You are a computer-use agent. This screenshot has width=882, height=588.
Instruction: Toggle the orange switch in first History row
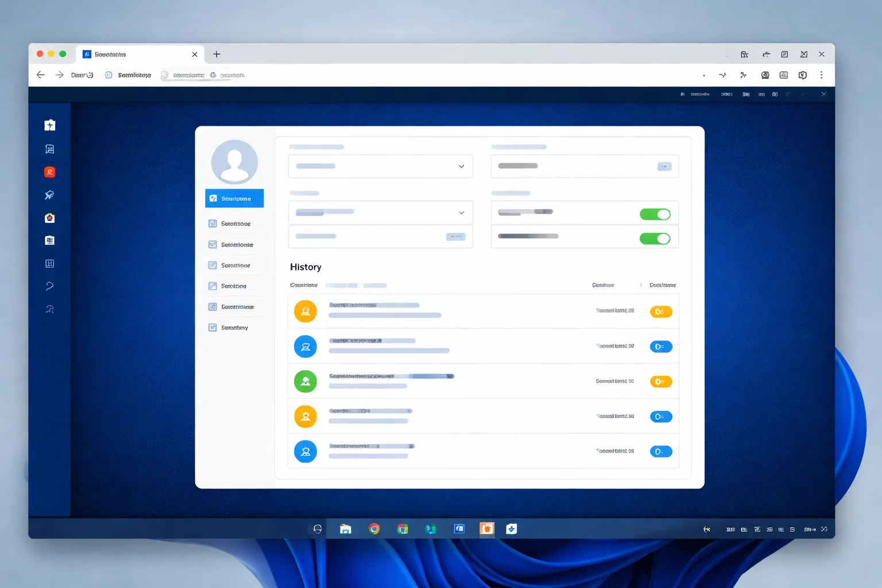point(661,312)
